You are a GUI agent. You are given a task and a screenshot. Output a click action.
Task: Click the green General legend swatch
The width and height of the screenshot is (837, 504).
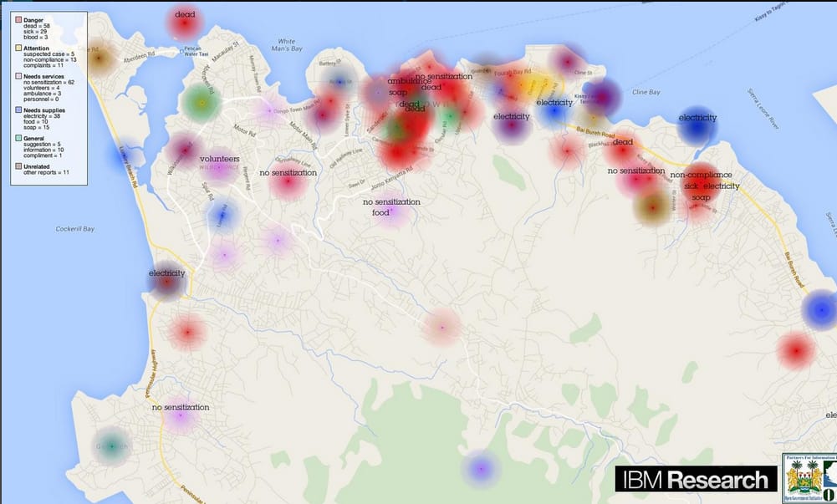pyautogui.click(x=18, y=138)
